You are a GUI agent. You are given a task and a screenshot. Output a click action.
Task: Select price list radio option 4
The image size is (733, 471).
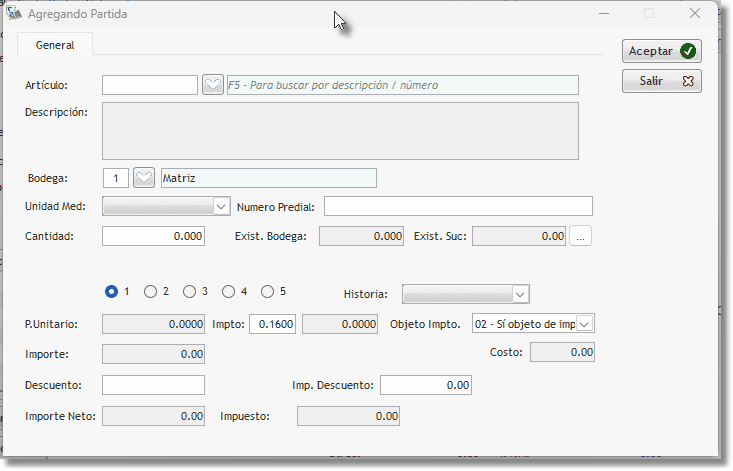click(228, 292)
